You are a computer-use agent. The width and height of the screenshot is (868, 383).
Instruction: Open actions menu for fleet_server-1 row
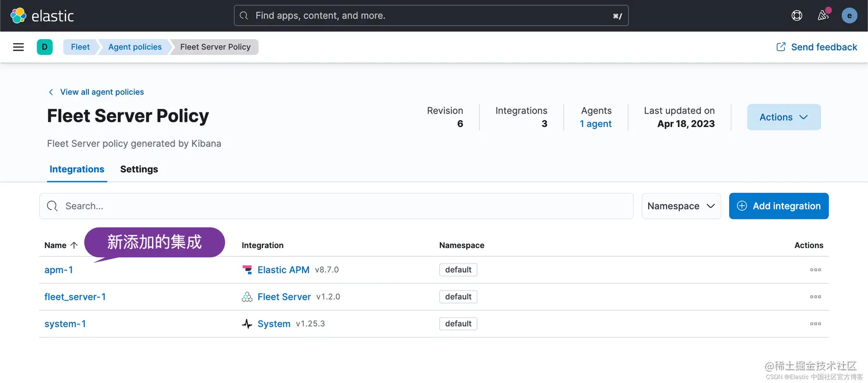tap(815, 297)
